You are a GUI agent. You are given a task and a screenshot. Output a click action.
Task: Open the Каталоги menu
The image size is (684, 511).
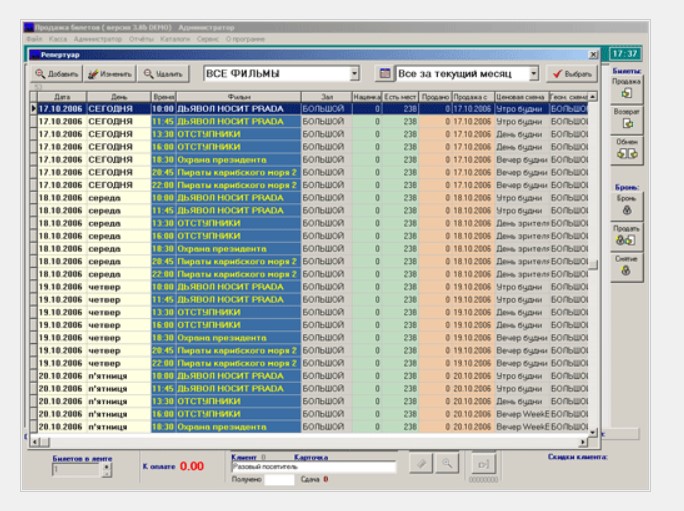[175, 39]
